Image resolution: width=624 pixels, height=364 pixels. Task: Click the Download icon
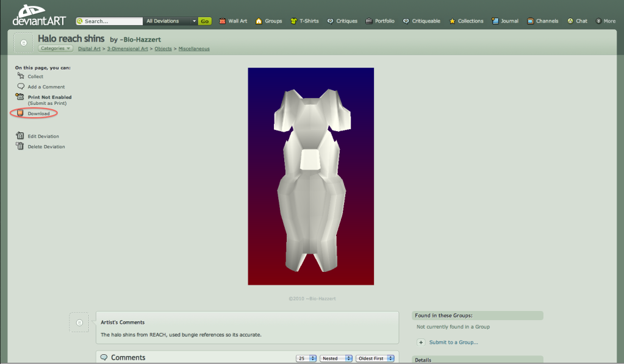click(x=20, y=113)
